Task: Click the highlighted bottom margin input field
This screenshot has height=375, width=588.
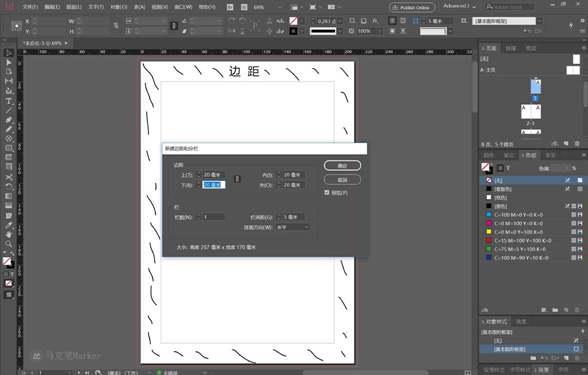Action: pos(214,185)
